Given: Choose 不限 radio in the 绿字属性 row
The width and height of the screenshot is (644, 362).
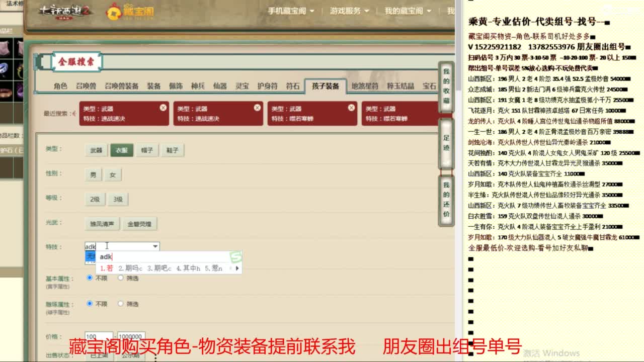Looking at the screenshot, I should [x=90, y=304].
